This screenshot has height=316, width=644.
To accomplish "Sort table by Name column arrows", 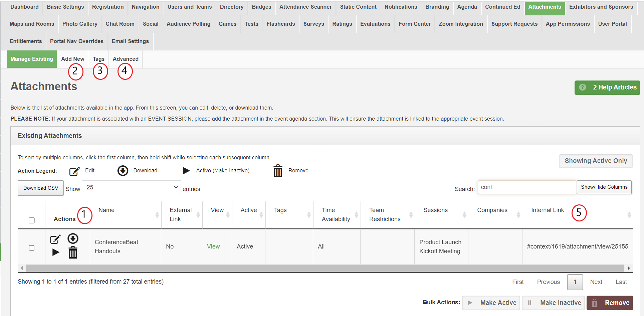I will pyautogui.click(x=157, y=215).
